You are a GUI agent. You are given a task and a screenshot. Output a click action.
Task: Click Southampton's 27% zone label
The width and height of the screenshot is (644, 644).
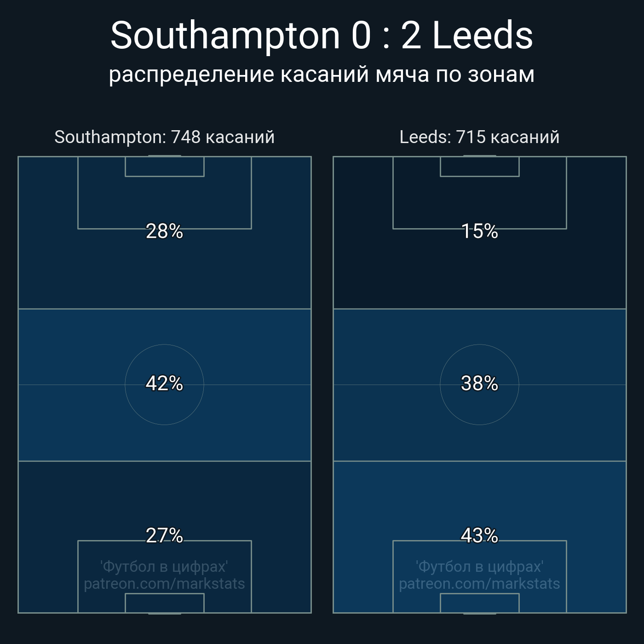tap(164, 535)
